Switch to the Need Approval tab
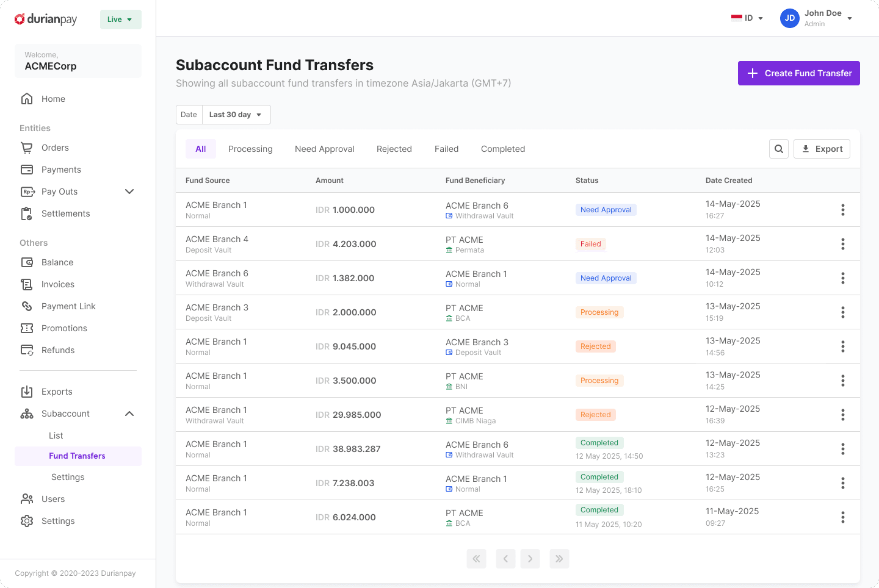Image resolution: width=879 pixels, height=588 pixels. point(325,149)
